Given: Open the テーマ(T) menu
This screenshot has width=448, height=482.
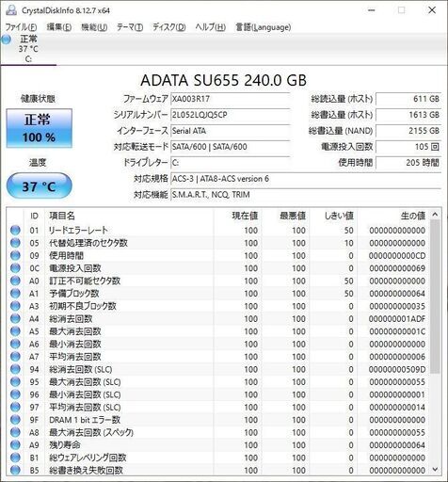Looking at the screenshot, I should pyautogui.click(x=130, y=27).
